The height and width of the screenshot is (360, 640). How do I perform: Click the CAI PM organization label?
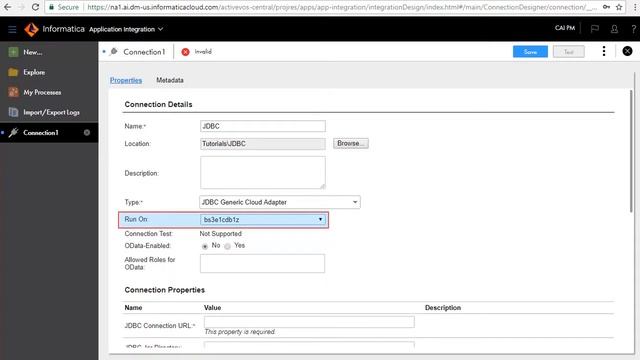coord(564,28)
